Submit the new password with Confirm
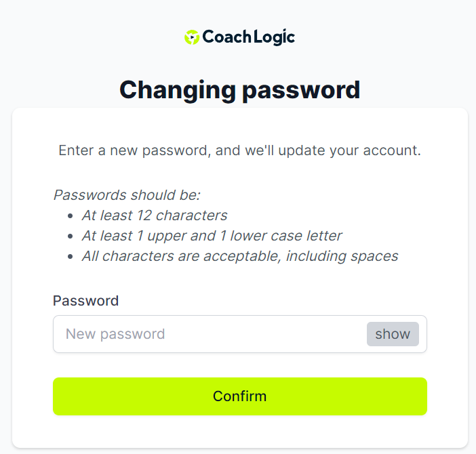476x454 pixels. (x=240, y=396)
